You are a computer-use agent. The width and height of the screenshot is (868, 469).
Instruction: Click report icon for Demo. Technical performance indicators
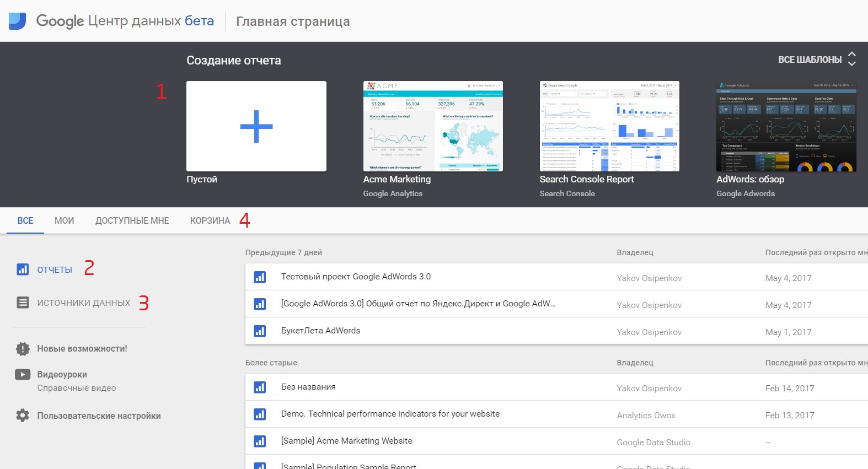coord(260,414)
